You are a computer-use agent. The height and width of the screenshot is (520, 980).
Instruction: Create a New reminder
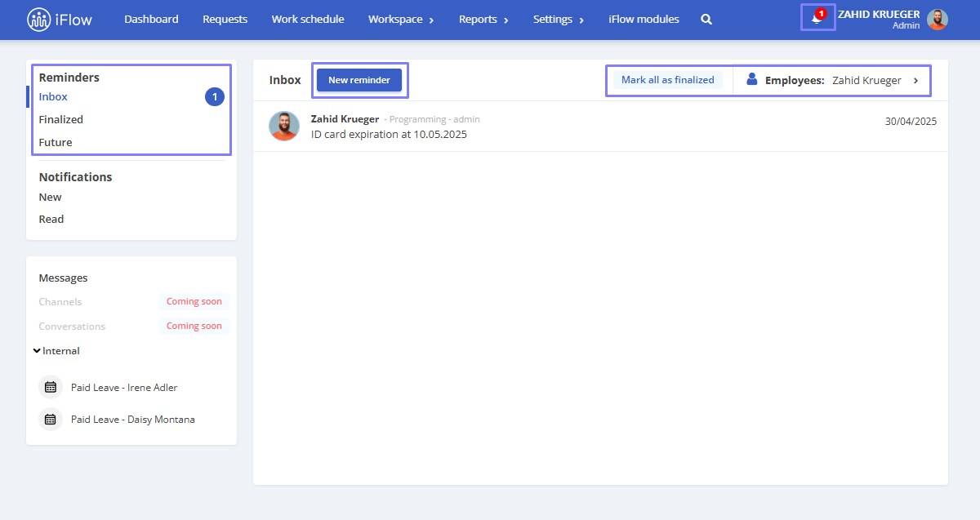(x=359, y=80)
